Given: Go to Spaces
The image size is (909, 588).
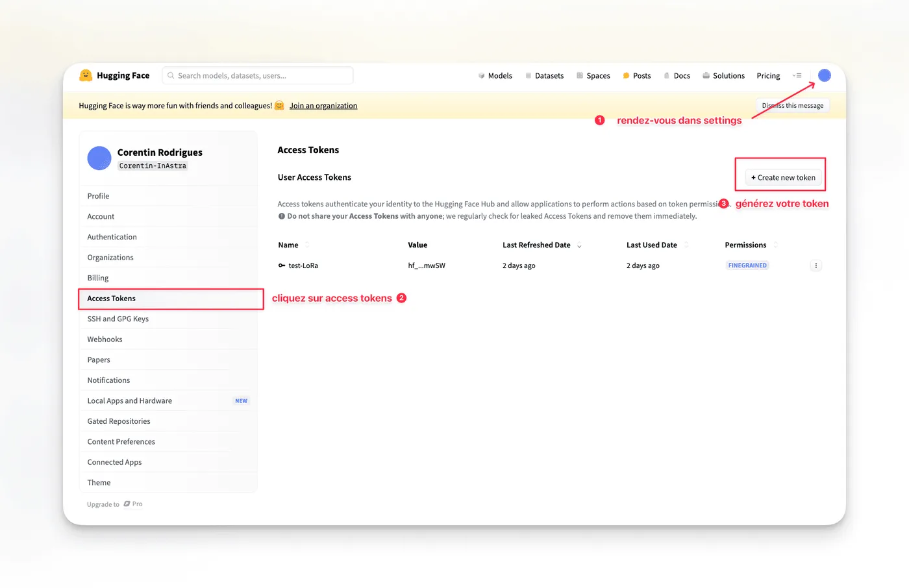Looking at the screenshot, I should point(593,76).
